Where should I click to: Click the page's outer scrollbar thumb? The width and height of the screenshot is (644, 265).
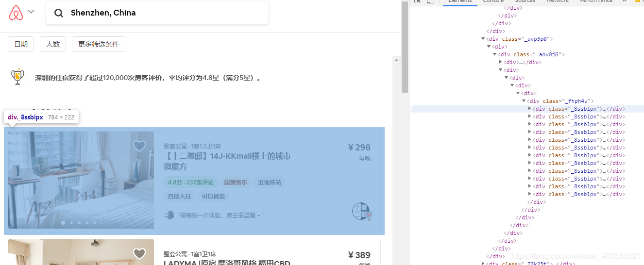pyautogui.click(x=405, y=47)
